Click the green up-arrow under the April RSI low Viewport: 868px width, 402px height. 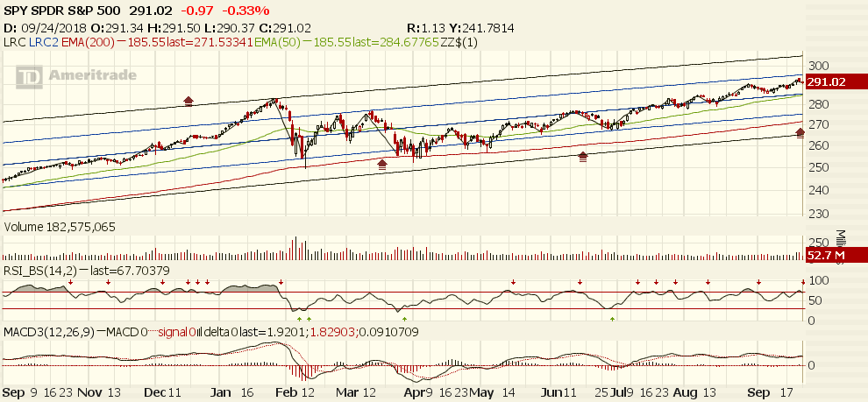click(x=404, y=319)
